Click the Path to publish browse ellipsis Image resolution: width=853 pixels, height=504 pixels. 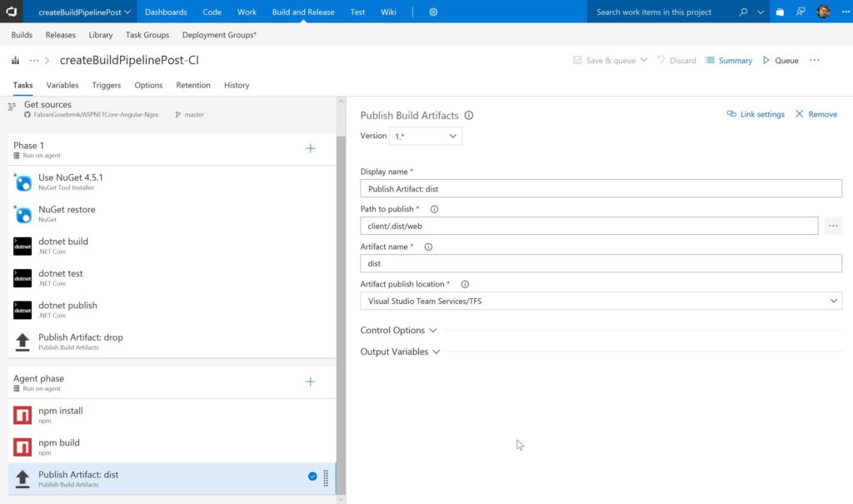click(x=832, y=225)
